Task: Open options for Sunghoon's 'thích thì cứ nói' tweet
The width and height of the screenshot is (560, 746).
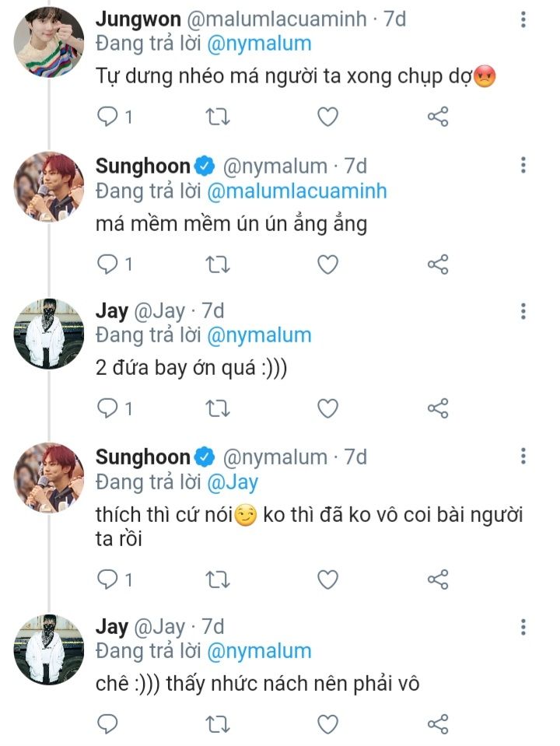Action: point(523,456)
